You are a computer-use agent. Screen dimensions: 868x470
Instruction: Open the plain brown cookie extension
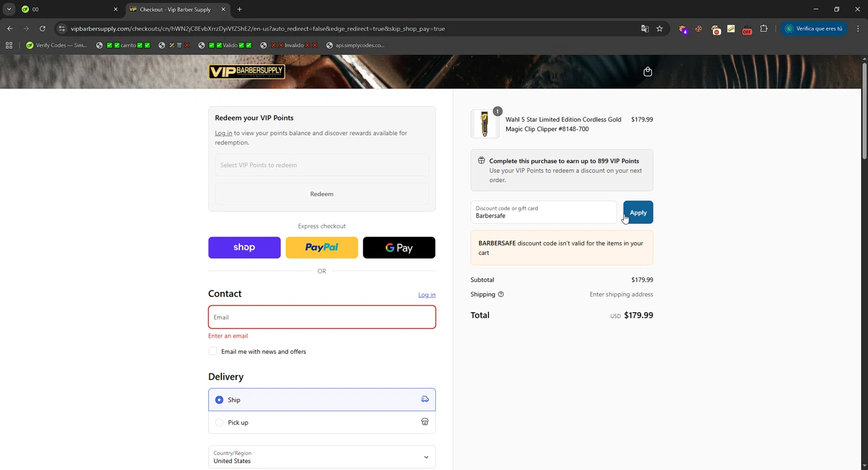(x=699, y=28)
